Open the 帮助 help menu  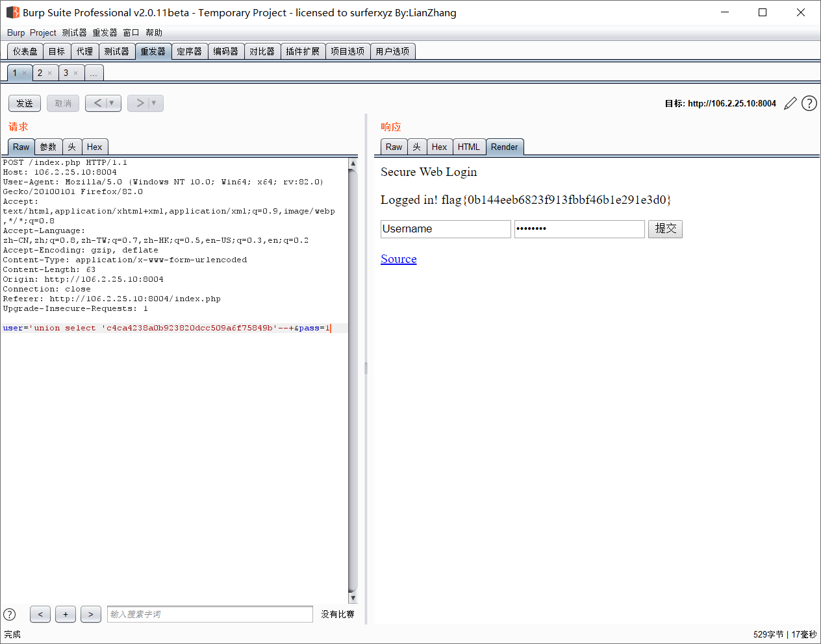pyautogui.click(x=154, y=32)
